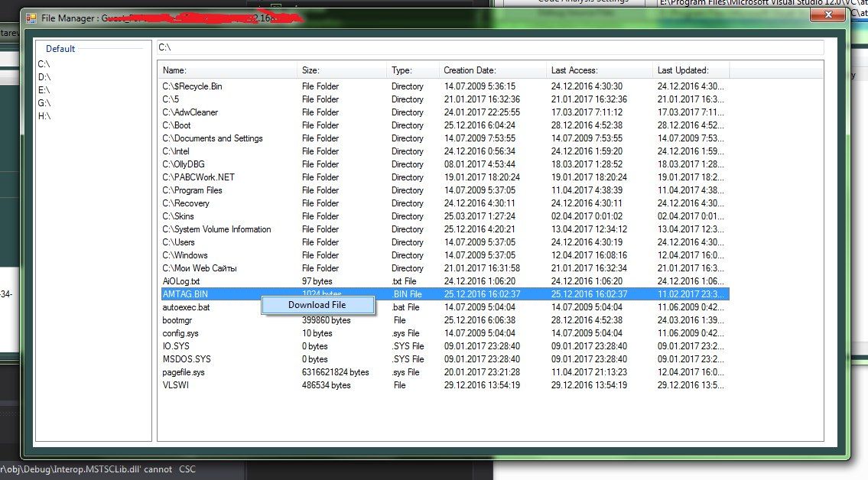This screenshot has height=480, width=868.
Task: Select the G:\ drive entry
Action: coord(44,103)
